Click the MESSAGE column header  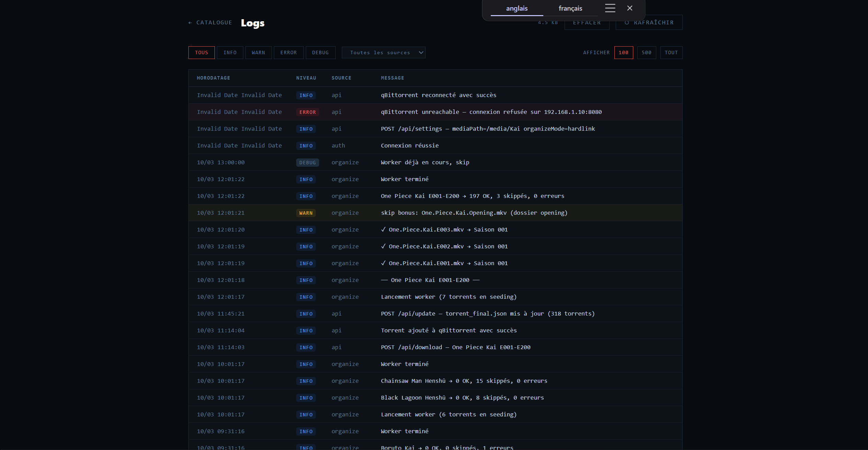coord(393,78)
